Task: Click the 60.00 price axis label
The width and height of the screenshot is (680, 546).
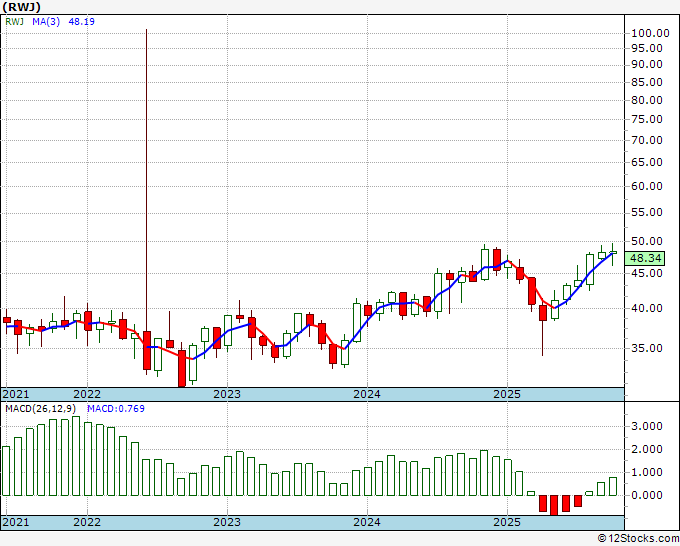Action: pyautogui.click(x=647, y=186)
